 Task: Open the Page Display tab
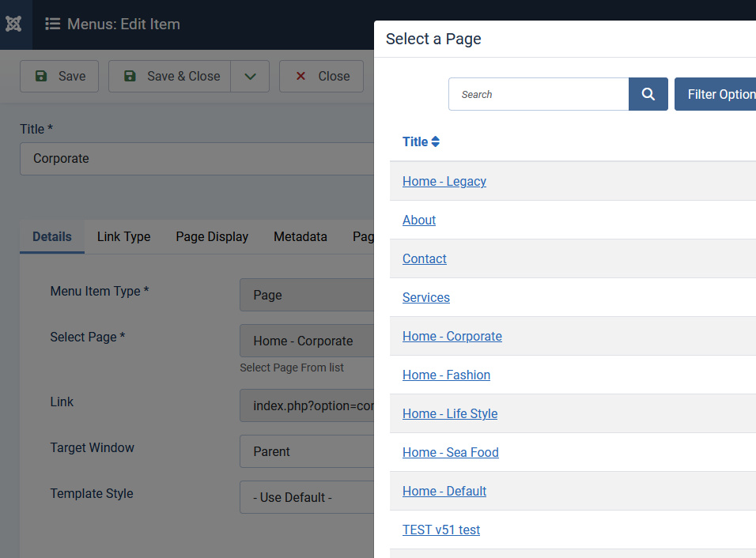click(x=212, y=236)
